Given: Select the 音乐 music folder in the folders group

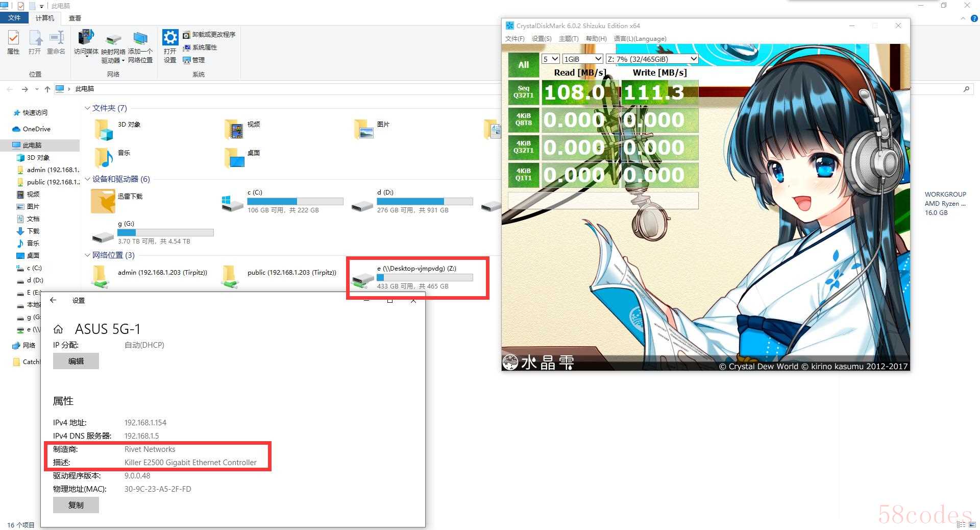Looking at the screenshot, I should coord(112,157).
